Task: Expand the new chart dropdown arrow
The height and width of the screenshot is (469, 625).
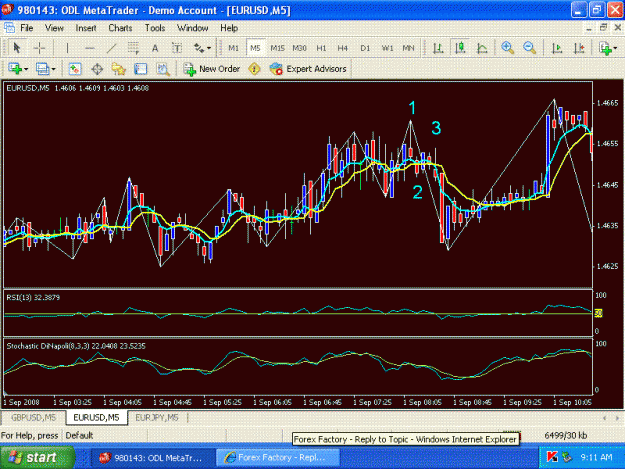Action: pos(26,69)
